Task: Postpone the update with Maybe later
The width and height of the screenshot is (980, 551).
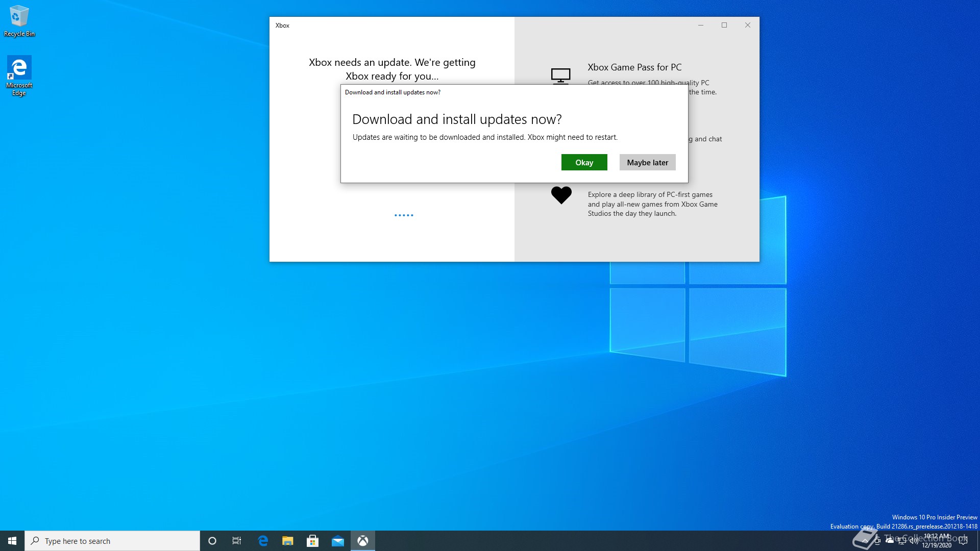Action: [x=647, y=162]
